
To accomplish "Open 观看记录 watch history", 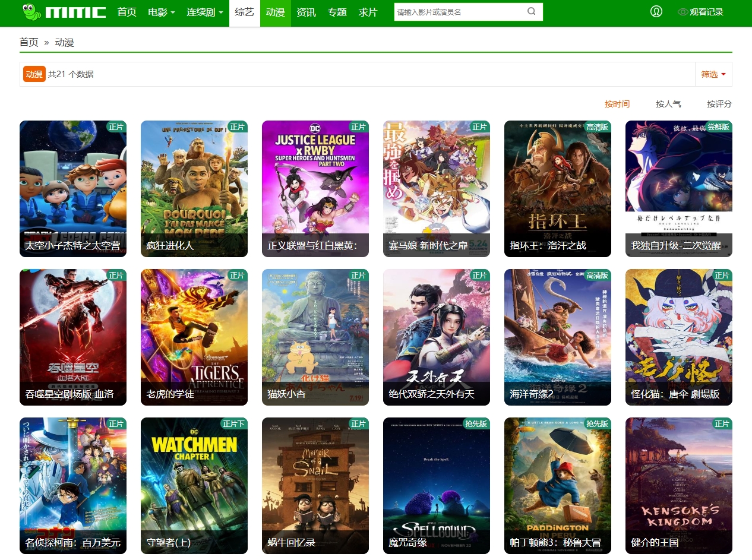I will [706, 12].
